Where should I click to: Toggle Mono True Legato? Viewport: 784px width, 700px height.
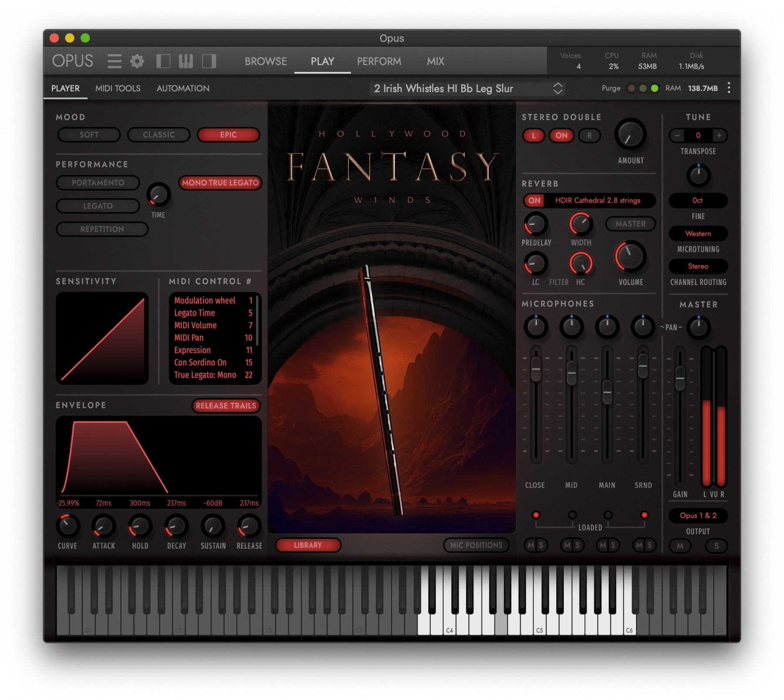(x=220, y=183)
